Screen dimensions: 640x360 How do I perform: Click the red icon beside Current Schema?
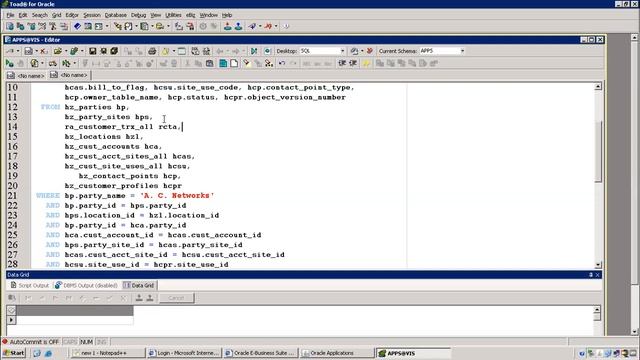click(x=370, y=51)
